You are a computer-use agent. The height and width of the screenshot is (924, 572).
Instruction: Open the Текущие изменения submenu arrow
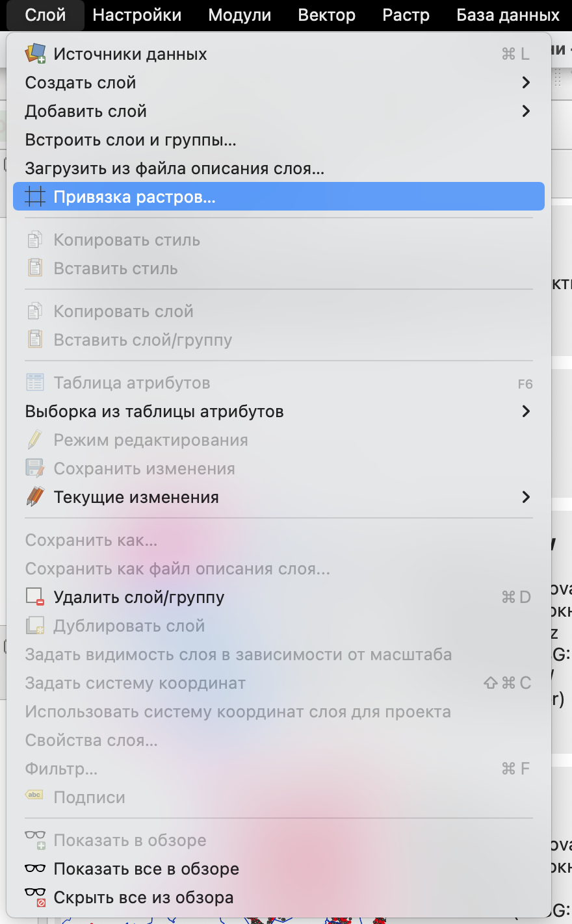click(x=526, y=497)
